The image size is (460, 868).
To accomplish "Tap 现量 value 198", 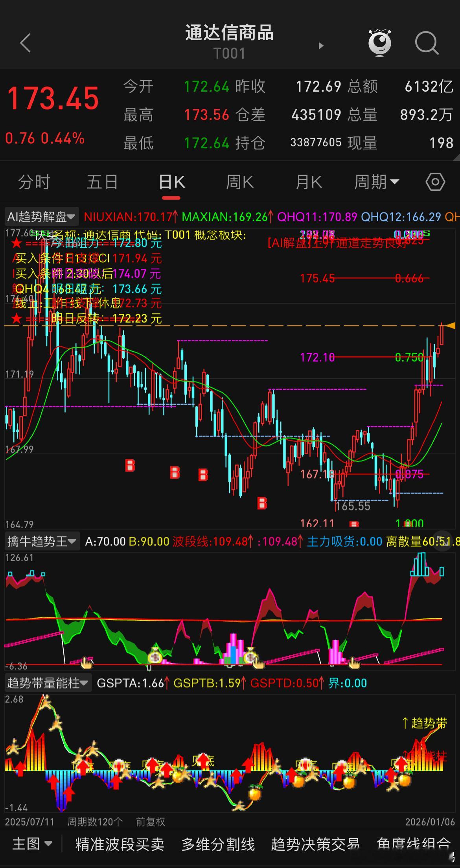I will coord(441,143).
